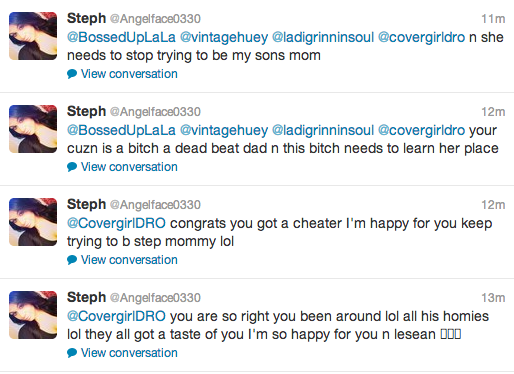
Task: Click Steph's profile picture on the cheater tweet
Action: tap(33, 222)
